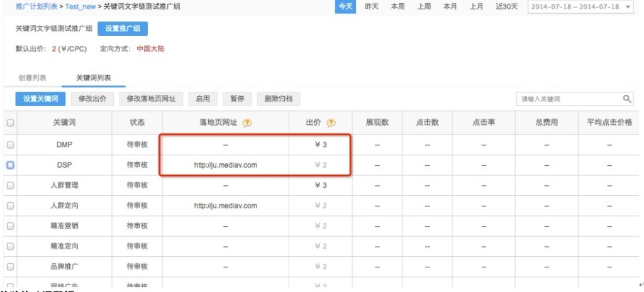Image resolution: width=644 pixels, height=292 pixels.
Task: Select the 昨天 date filter
Action: tap(372, 7)
